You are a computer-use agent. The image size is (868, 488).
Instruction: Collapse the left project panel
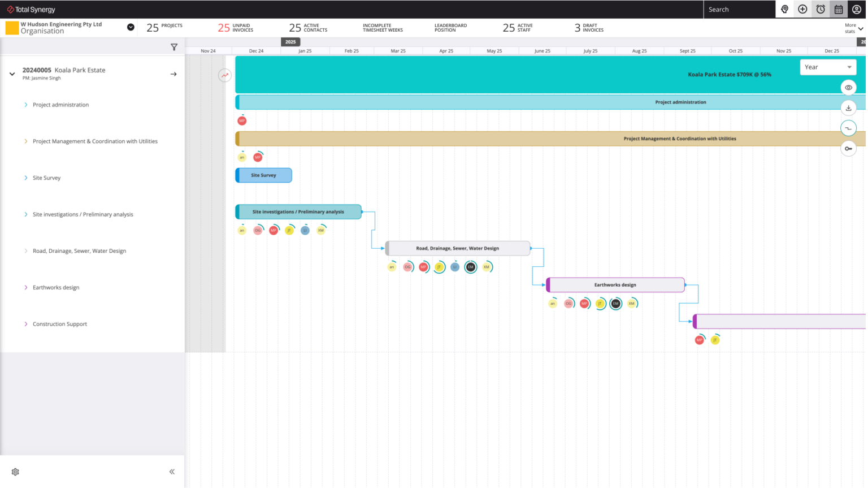click(171, 471)
